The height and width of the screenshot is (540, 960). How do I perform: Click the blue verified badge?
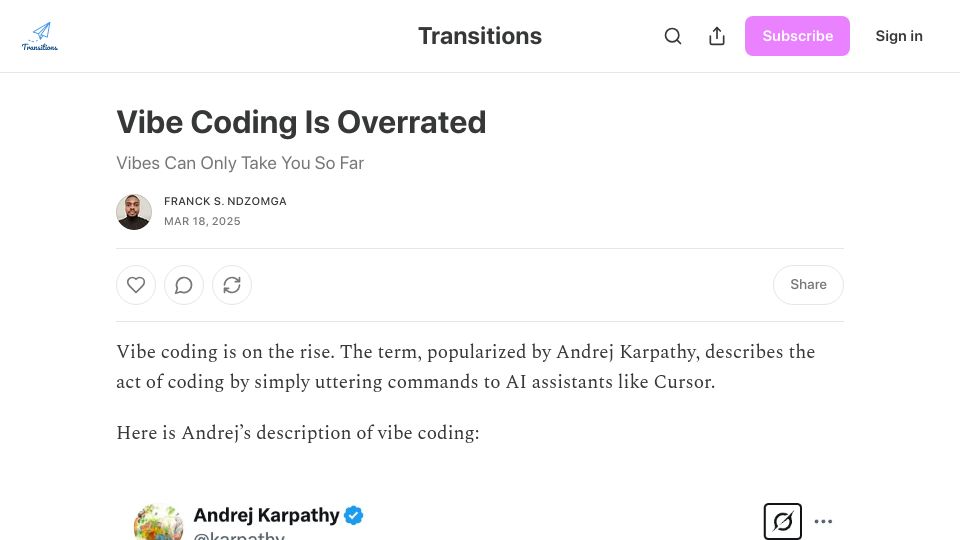coord(353,516)
